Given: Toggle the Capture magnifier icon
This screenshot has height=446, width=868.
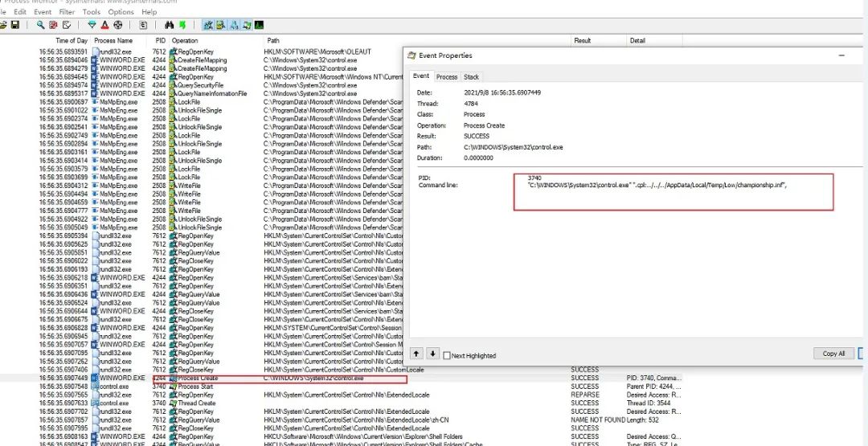Looking at the screenshot, I should (x=40, y=25).
